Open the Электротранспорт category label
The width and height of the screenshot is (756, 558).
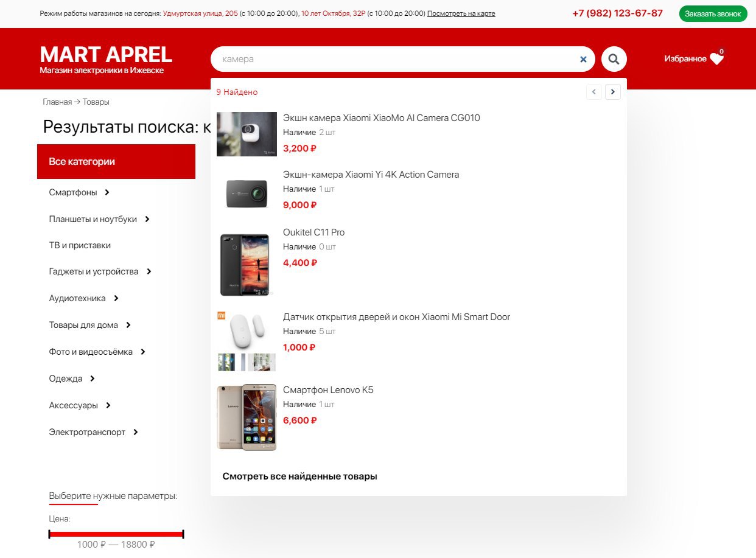coord(87,432)
